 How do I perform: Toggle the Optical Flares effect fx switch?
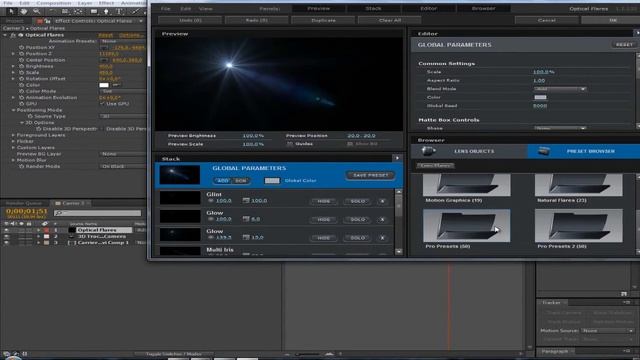click(x=13, y=35)
